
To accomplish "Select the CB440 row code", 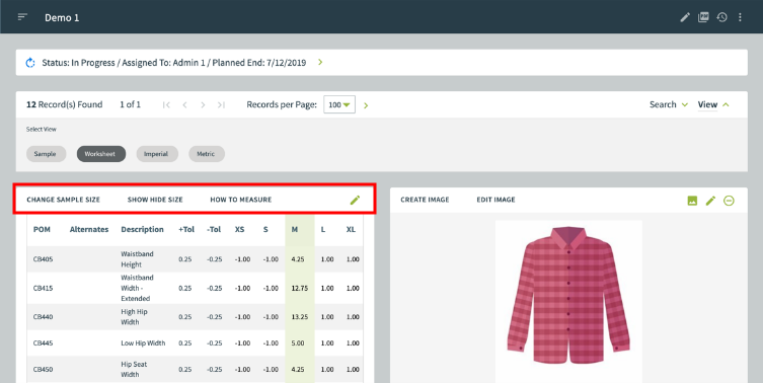I will [x=43, y=317].
